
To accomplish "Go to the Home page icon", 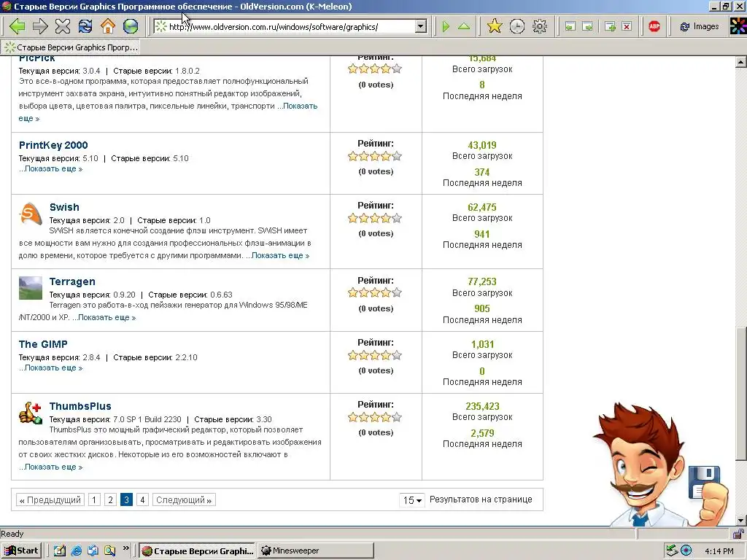I will 108,26.
